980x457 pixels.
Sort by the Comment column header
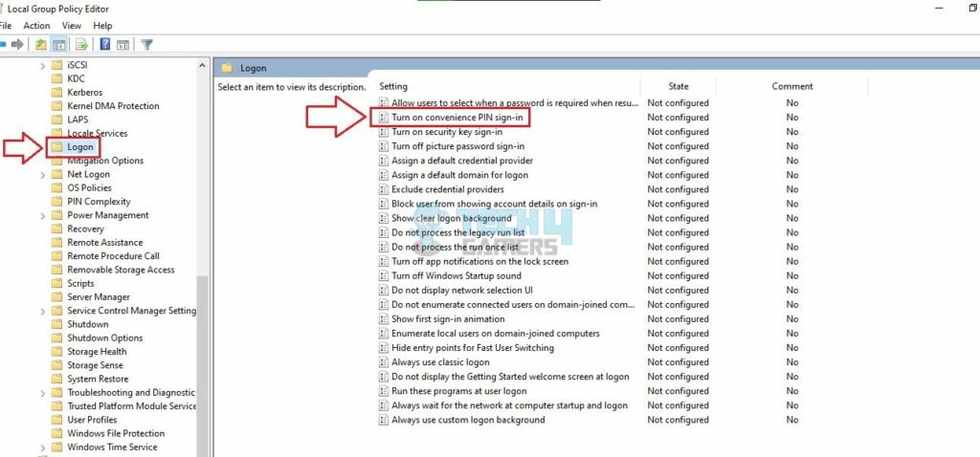791,86
